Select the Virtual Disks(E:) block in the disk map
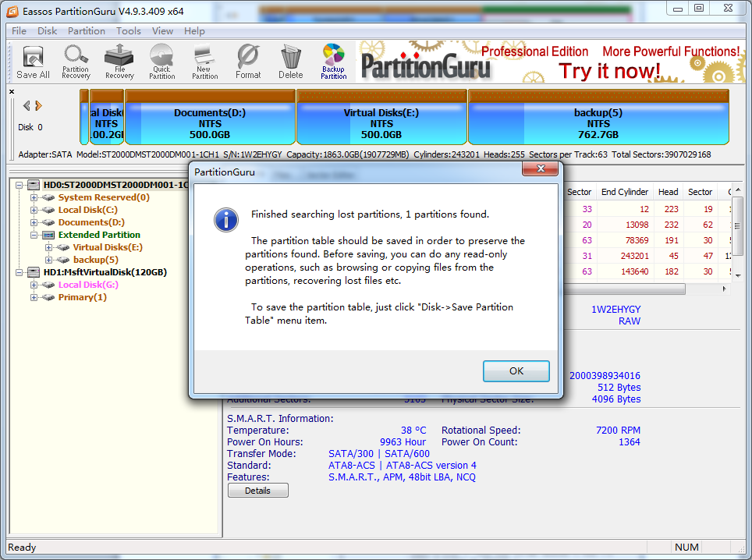This screenshot has height=560, width=752. tap(381, 117)
